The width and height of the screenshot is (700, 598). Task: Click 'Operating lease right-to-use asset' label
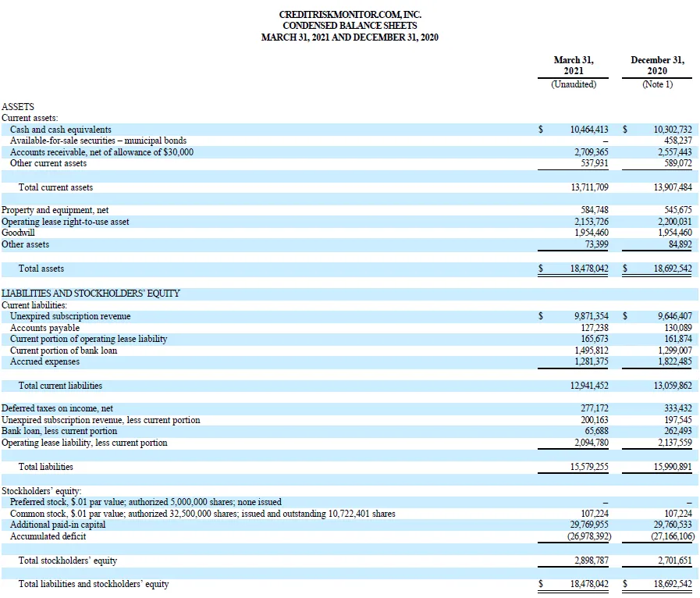coord(66,222)
